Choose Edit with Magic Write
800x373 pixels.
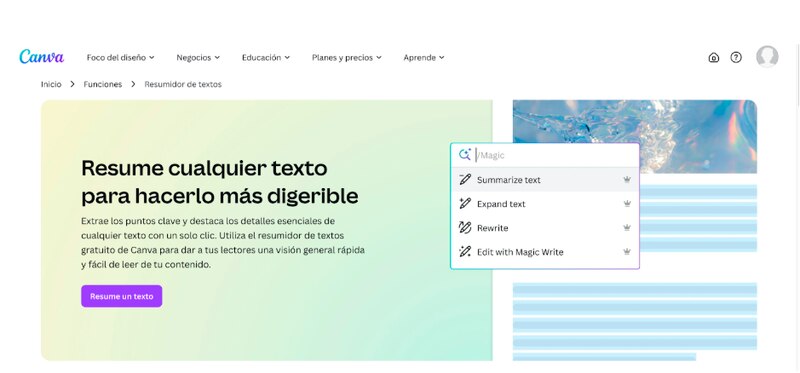(x=544, y=252)
